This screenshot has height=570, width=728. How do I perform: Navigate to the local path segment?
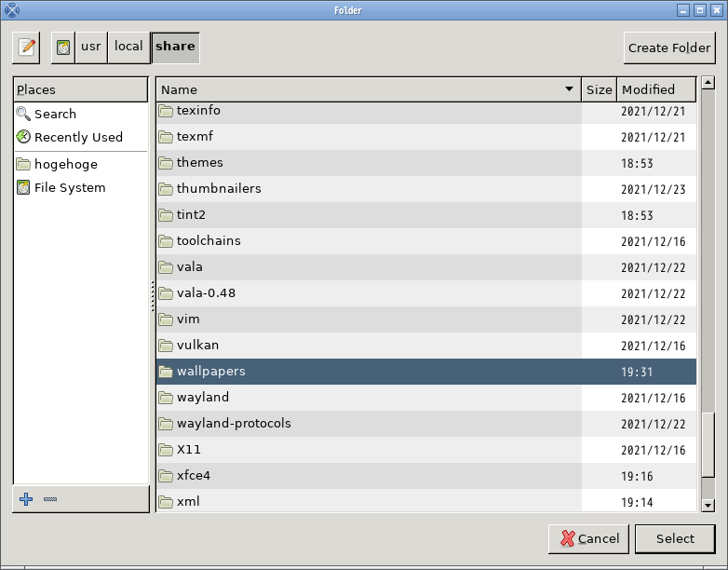pos(128,47)
